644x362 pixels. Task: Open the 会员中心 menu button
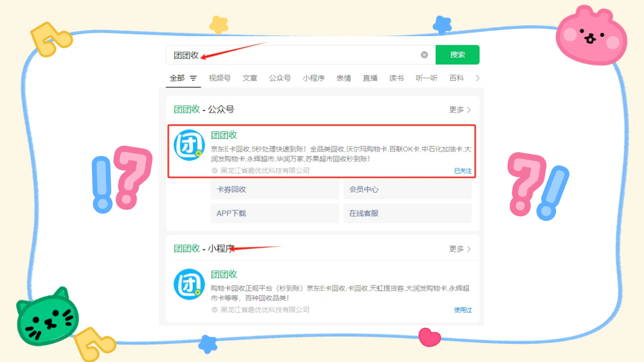[408, 190]
